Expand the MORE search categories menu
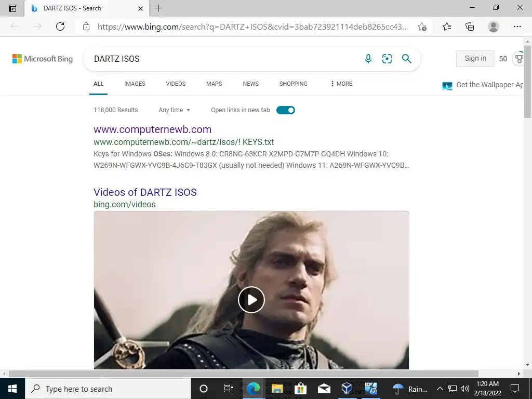Screen dimensions: 532x399 click(342, 84)
